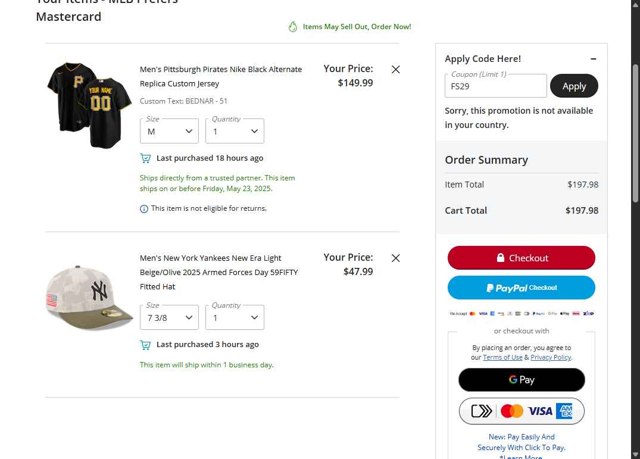This screenshot has height=459, width=640.
Task: Open the Privacy Policy link
Action: [550, 357]
